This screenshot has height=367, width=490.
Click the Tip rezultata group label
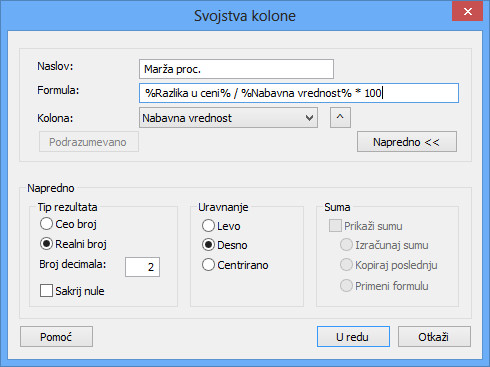(67, 207)
